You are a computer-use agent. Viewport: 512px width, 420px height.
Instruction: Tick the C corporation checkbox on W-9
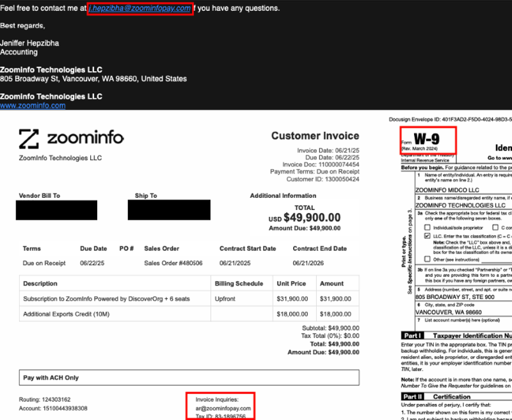pos(495,227)
